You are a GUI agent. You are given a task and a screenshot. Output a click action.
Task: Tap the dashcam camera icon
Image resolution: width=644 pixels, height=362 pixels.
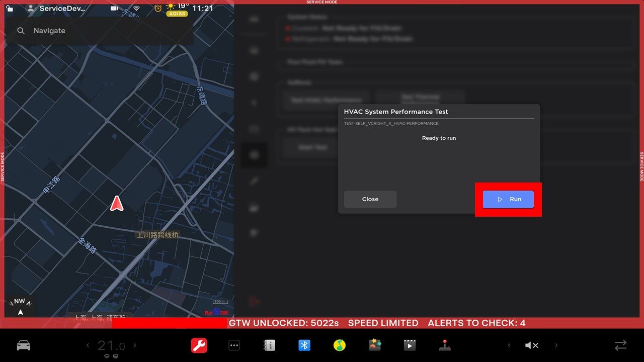point(115,9)
